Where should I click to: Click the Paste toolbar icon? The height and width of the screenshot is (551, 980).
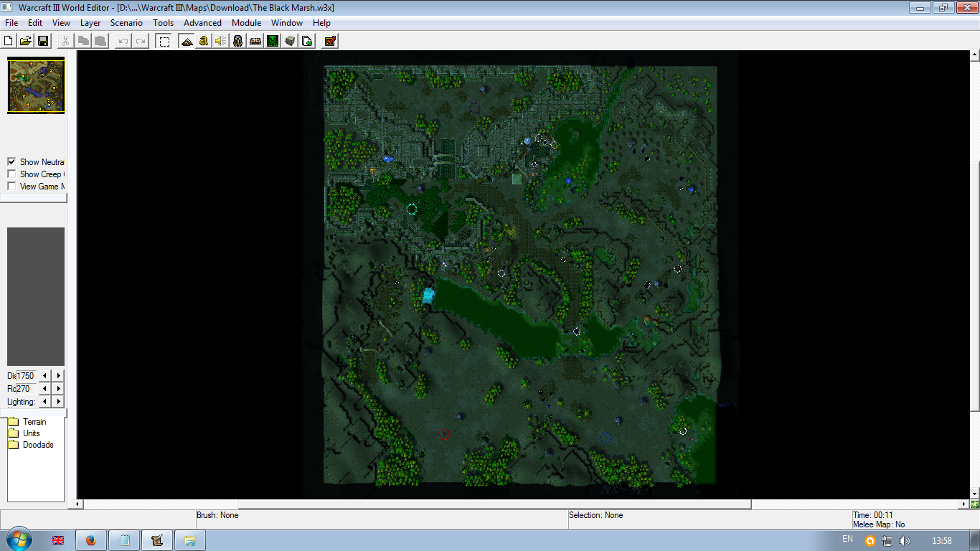(x=100, y=41)
